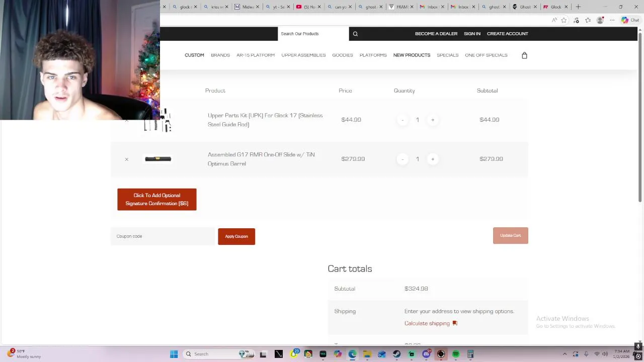
Task: Open the Windows Start menu
Action: [x=174, y=354]
